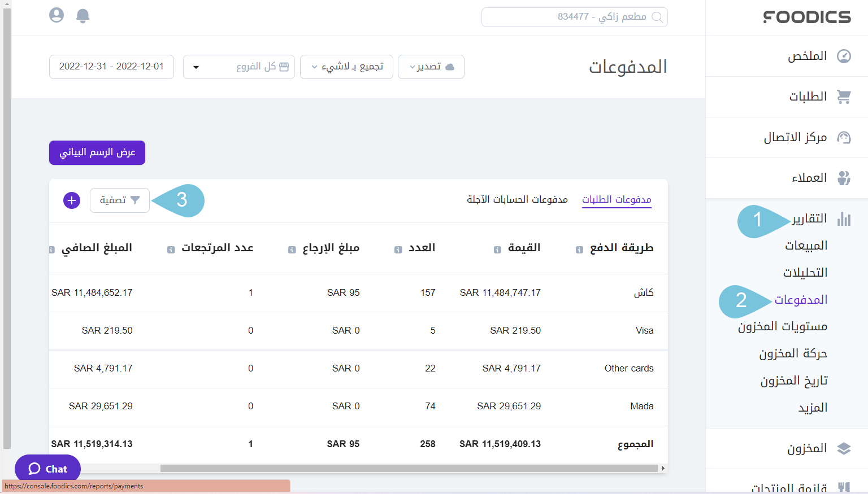Open the Products list (قائمة المنتجات) icon
The width and height of the screenshot is (868, 494).
tap(844, 486)
